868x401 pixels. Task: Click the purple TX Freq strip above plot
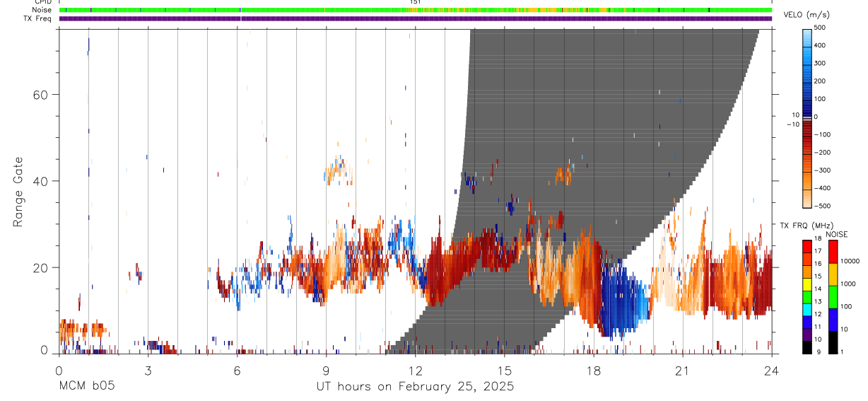[x=416, y=18]
